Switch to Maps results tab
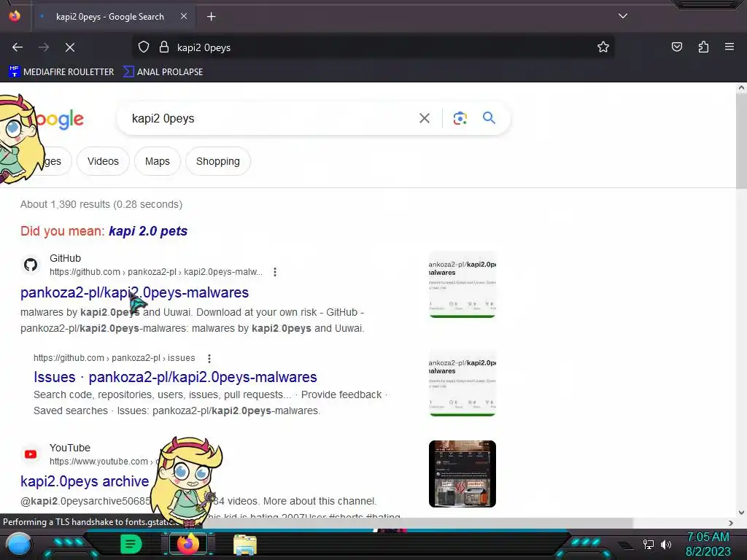The image size is (747, 560). pyautogui.click(x=158, y=161)
